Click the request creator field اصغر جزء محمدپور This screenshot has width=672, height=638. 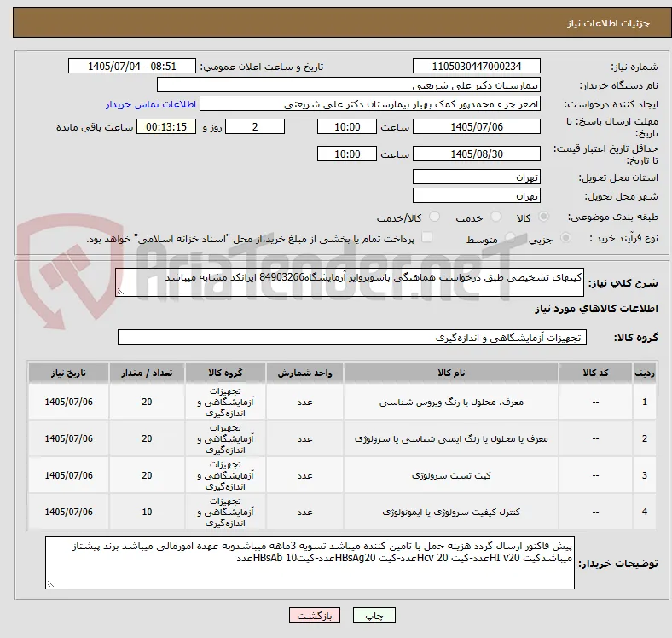coord(370,104)
